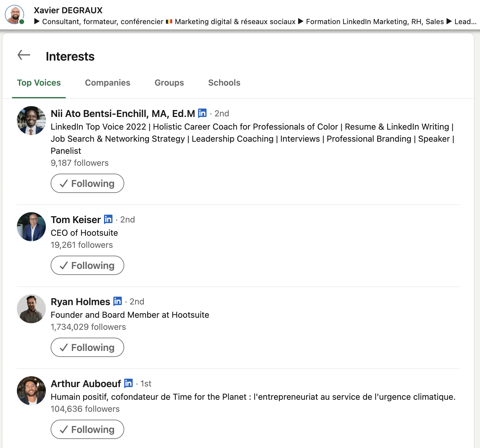Switch to the Groups tab
480x448 pixels.
(169, 83)
